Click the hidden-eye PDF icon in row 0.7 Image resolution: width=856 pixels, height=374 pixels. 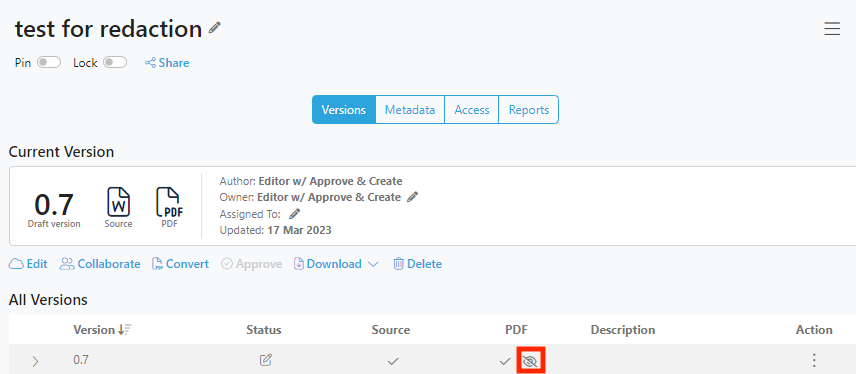(530, 361)
